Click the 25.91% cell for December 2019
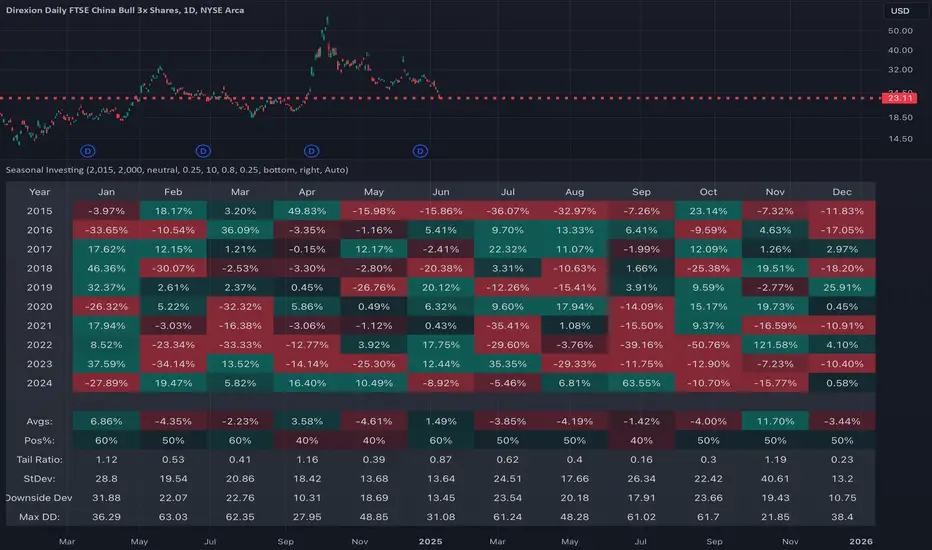The image size is (932, 550). pyautogui.click(x=842, y=287)
